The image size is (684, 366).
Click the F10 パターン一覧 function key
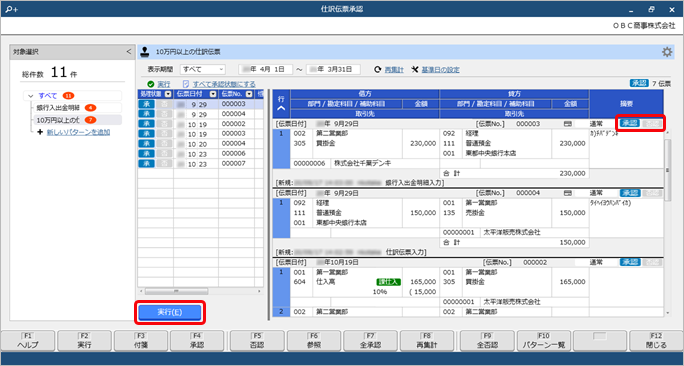544,341
